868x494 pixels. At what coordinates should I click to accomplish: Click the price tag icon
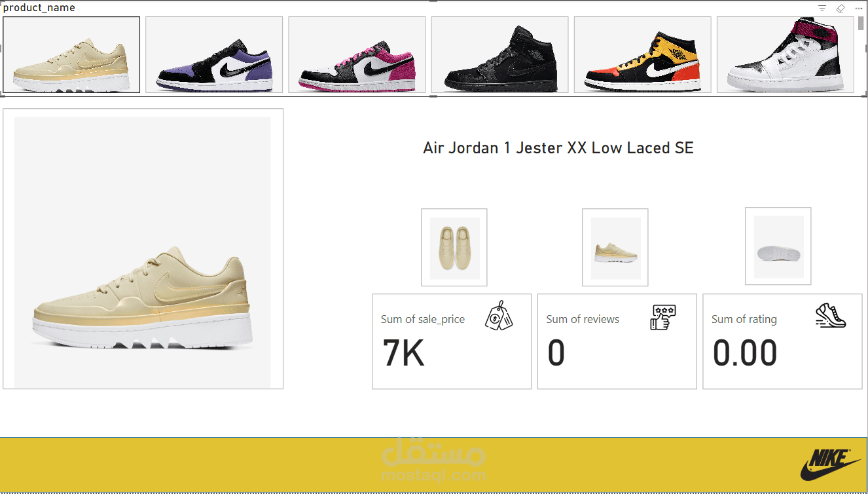(x=499, y=315)
